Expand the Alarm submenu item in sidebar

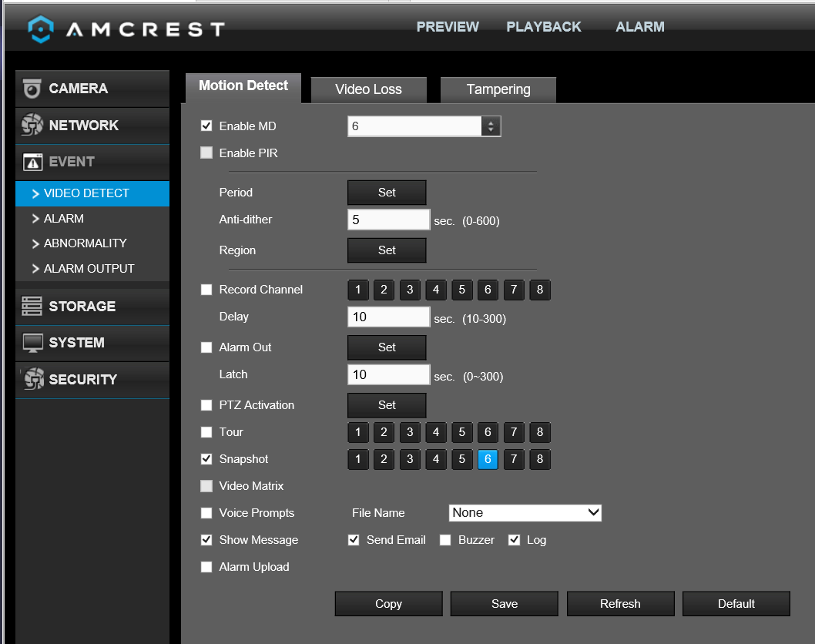(63, 218)
